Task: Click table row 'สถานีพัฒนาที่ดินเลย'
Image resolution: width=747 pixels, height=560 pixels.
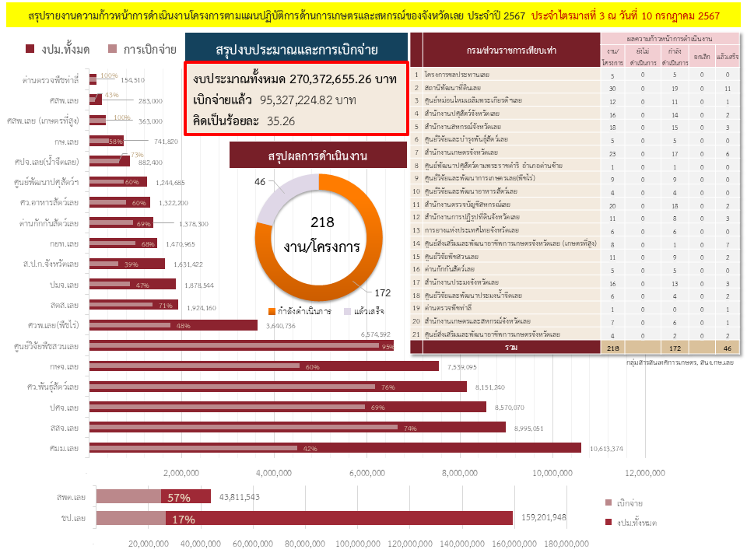Action: click(x=575, y=88)
